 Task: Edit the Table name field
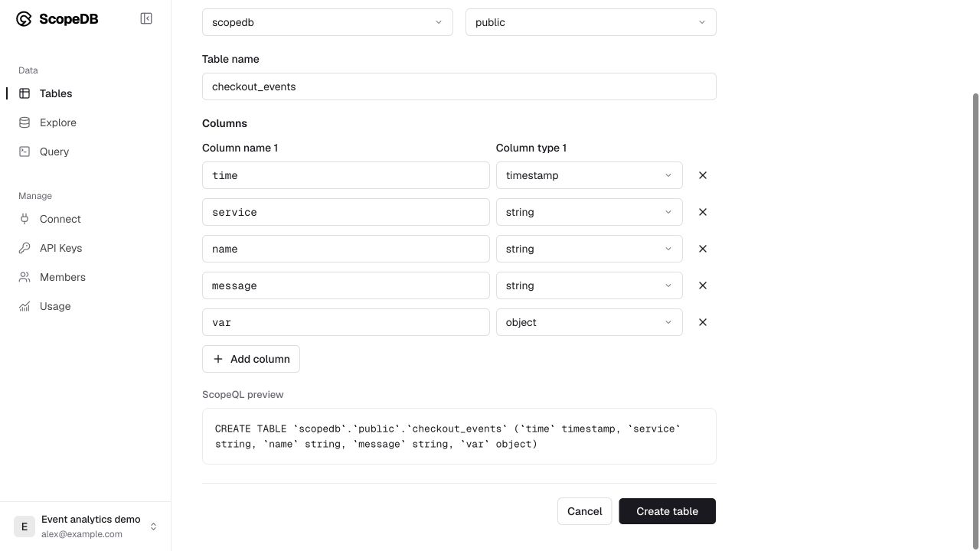pyautogui.click(x=459, y=86)
